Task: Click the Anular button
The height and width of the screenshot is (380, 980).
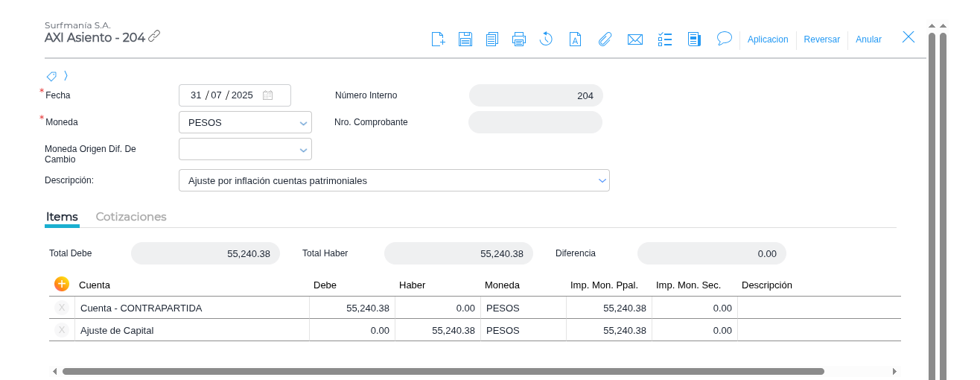Action: [x=868, y=39]
